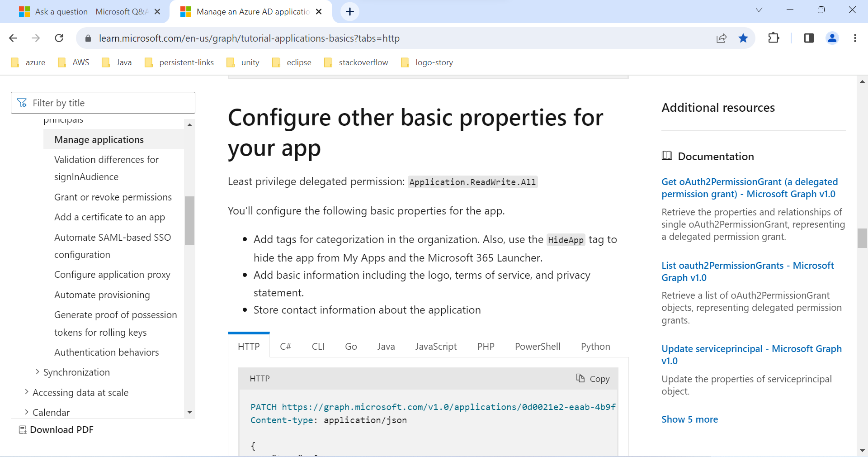Toggle the browser side panel
The width and height of the screenshot is (868, 457).
click(809, 38)
